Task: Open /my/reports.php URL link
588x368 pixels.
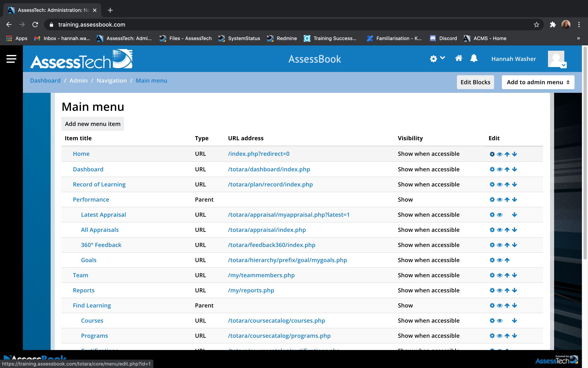Action: pos(251,290)
